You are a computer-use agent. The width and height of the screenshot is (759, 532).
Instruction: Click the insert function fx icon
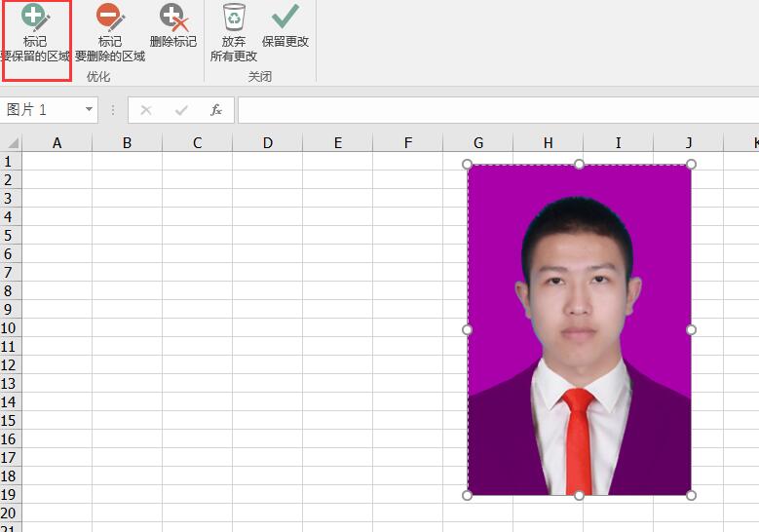[216, 110]
